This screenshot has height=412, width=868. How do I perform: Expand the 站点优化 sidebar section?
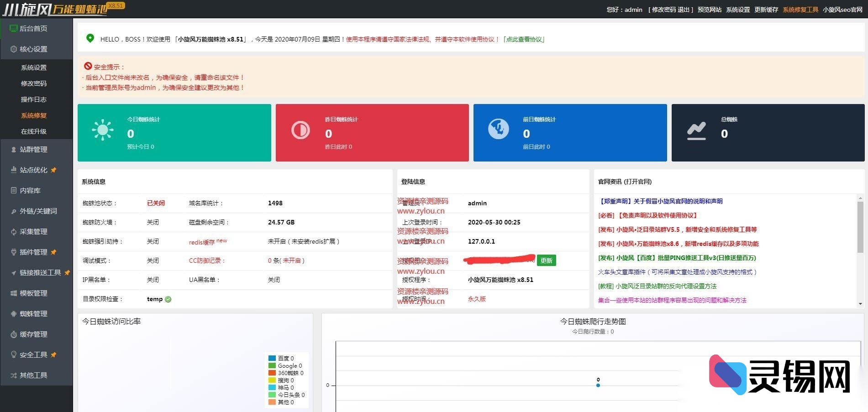[33, 170]
